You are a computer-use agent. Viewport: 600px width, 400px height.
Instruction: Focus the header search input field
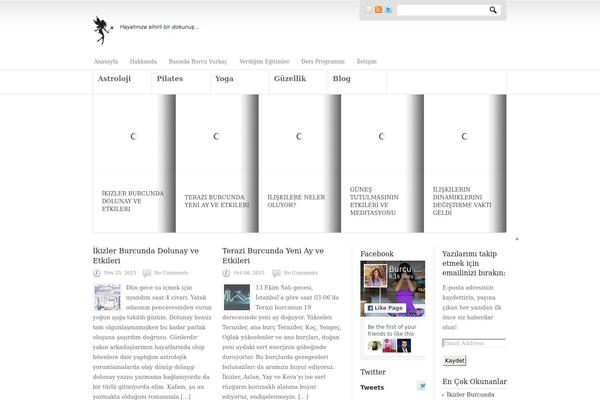pos(442,10)
